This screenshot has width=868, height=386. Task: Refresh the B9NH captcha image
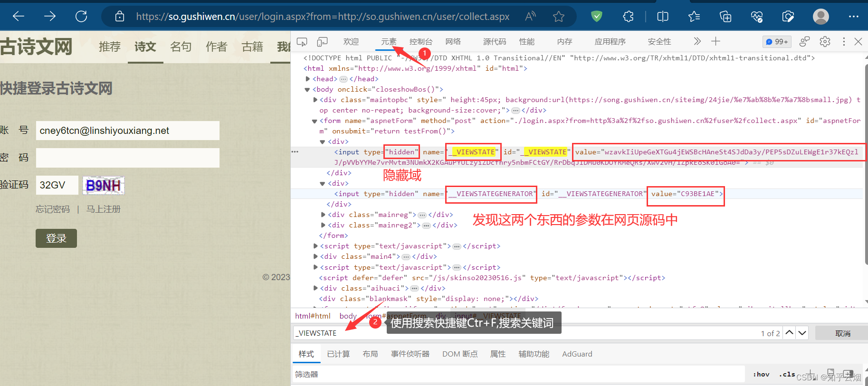pyautogui.click(x=104, y=185)
